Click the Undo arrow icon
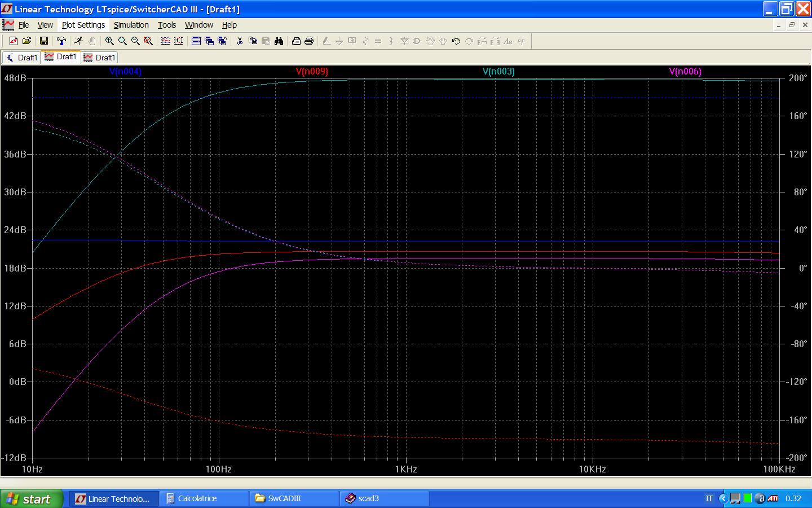Image resolution: width=812 pixels, height=508 pixels. tap(456, 41)
